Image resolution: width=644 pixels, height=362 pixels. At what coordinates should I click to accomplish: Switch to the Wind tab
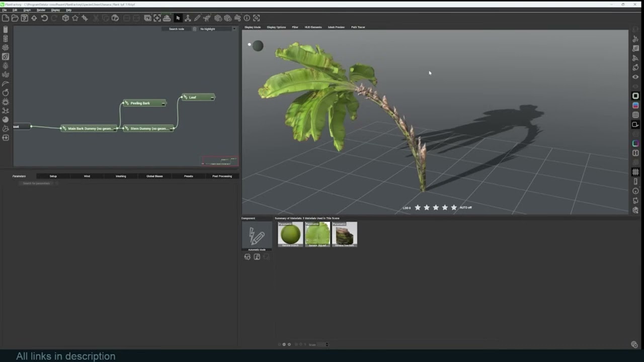(x=87, y=176)
